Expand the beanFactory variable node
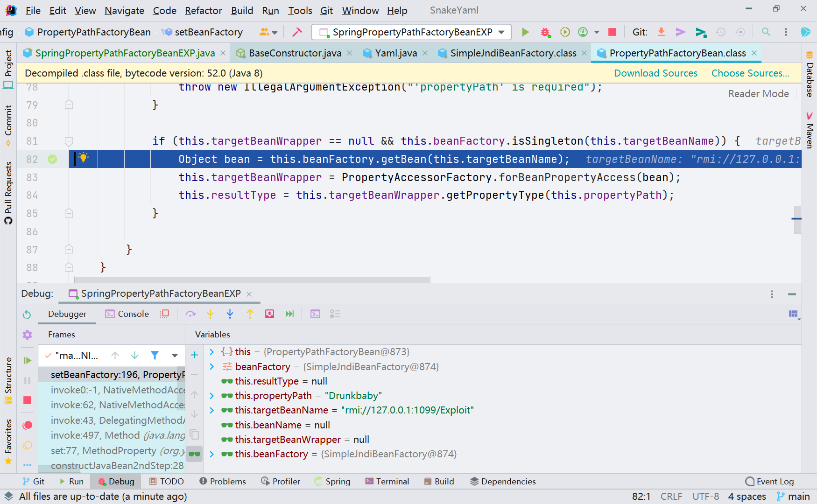Screen dimensions: 817x504 [212, 367]
